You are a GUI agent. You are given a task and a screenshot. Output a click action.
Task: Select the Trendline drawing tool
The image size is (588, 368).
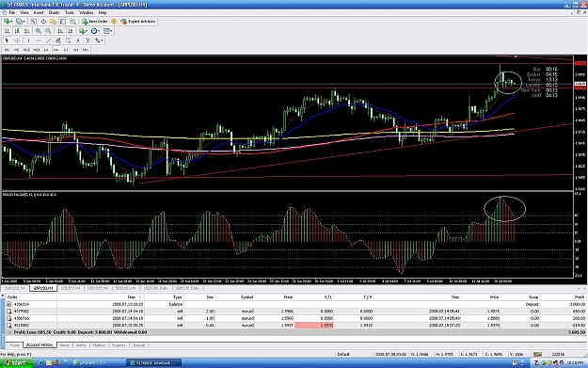48,40
